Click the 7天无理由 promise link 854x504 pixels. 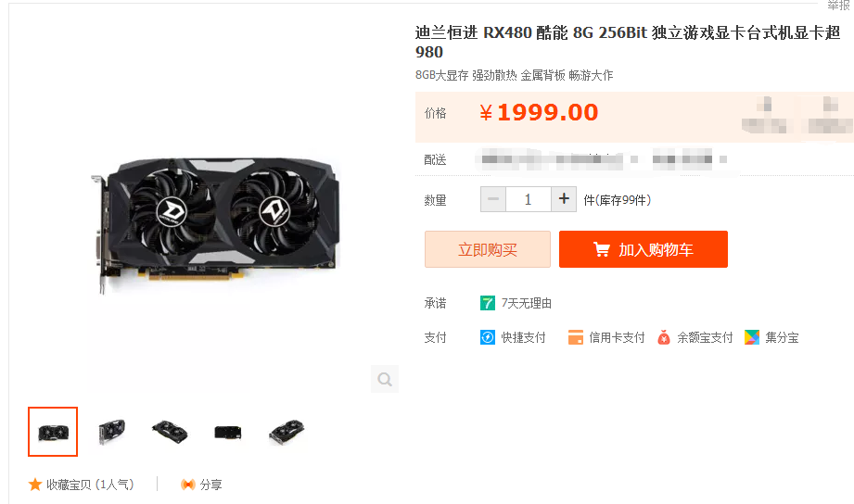tap(526, 303)
